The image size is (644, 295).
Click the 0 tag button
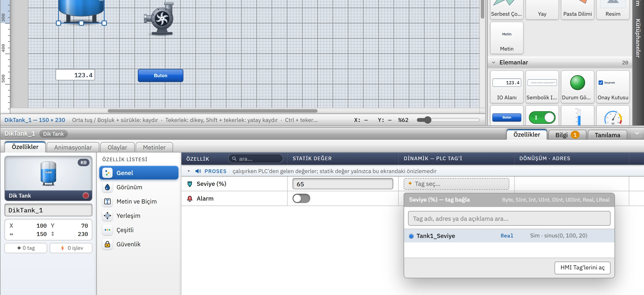click(26, 248)
